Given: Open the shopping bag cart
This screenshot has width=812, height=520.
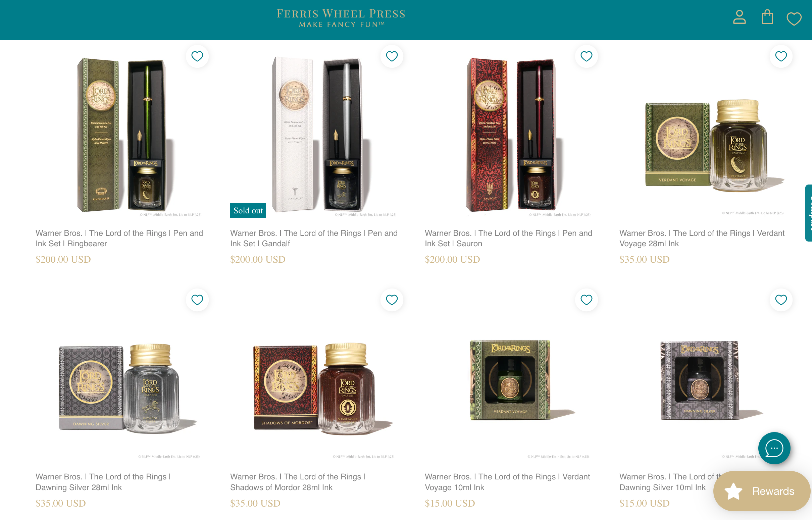Looking at the screenshot, I should (x=767, y=16).
